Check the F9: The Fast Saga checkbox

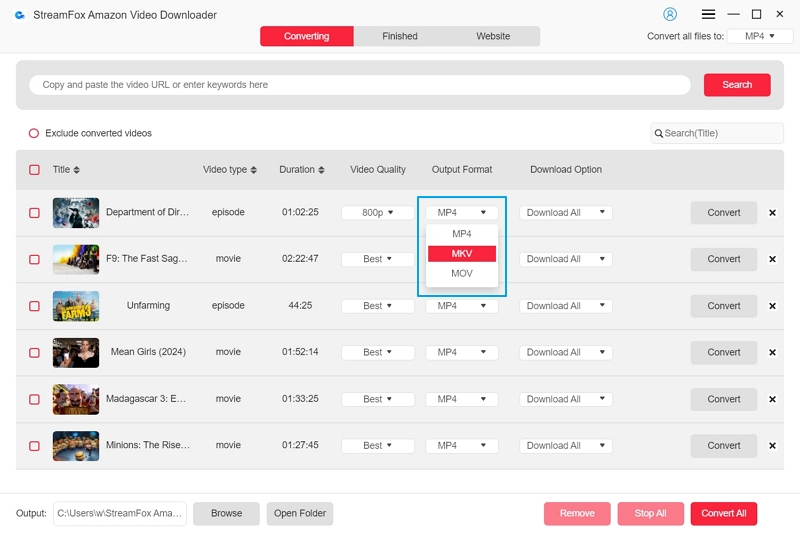(x=34, y=259)
